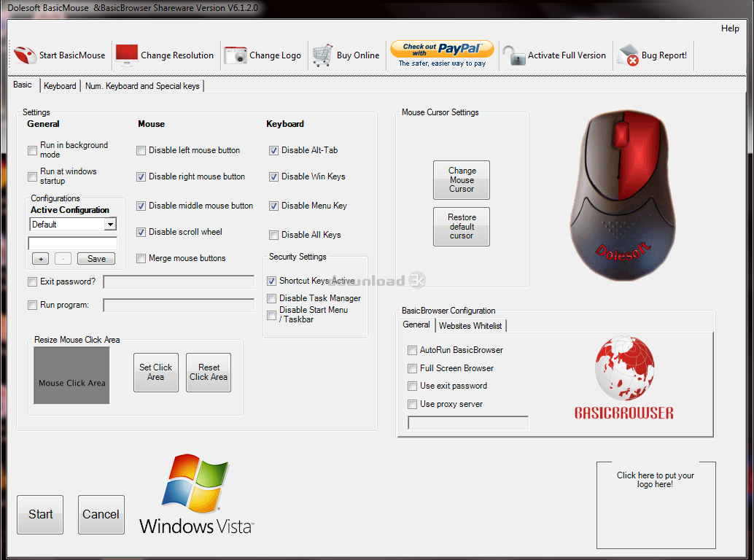
Task: Uncheck Disable Alt-Tab checkbox
Action: (273, 150)
